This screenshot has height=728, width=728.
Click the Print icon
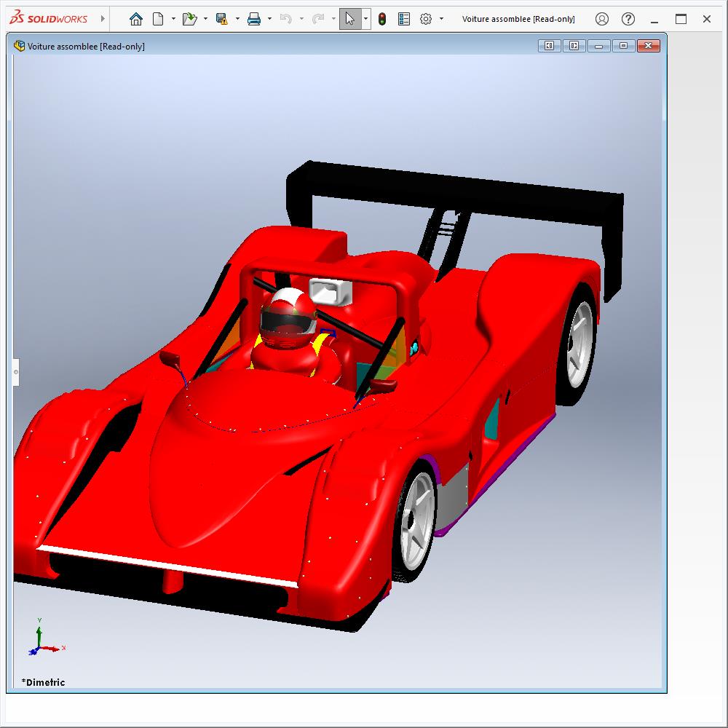[x=254, y=19]
